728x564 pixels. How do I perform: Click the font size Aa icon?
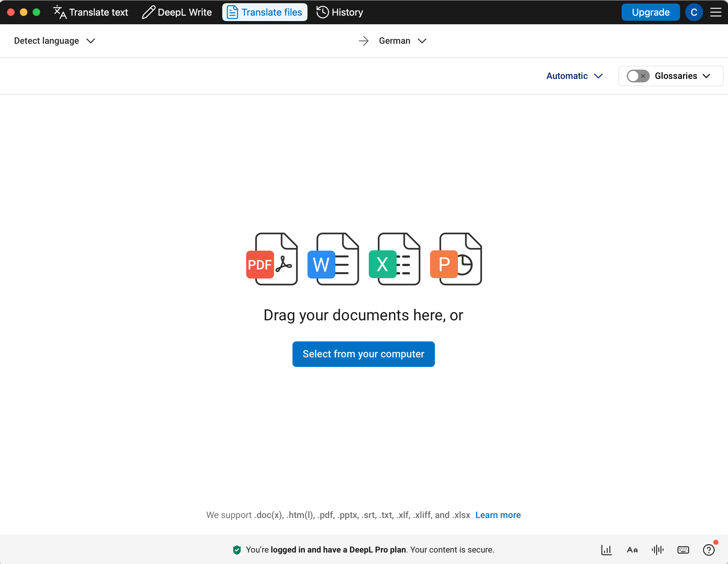click(632, 550)
